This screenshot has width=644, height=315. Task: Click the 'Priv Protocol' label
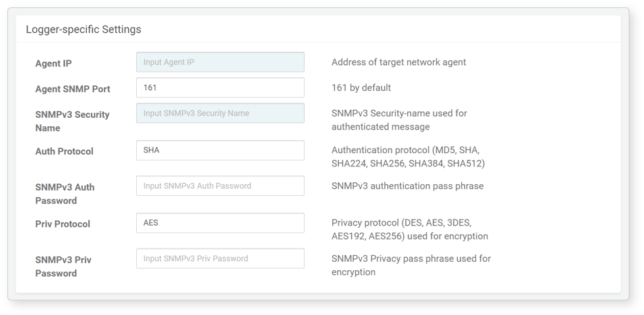pos(62,224)
